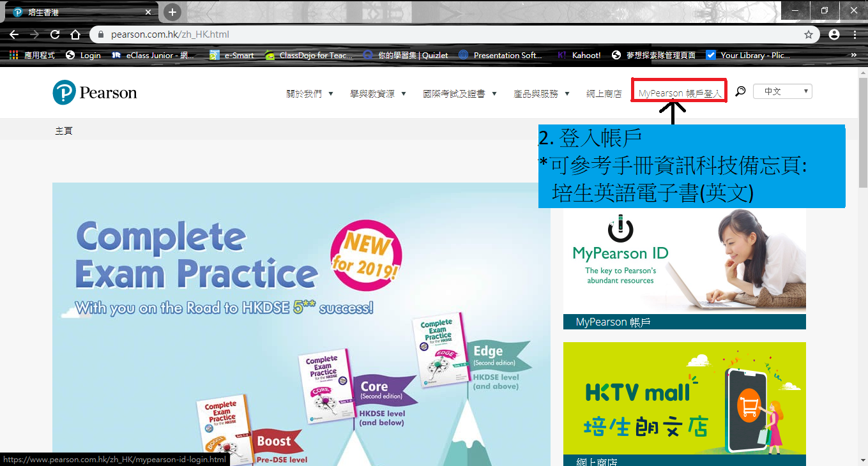Go to browser home page icon

click(75, 34)
